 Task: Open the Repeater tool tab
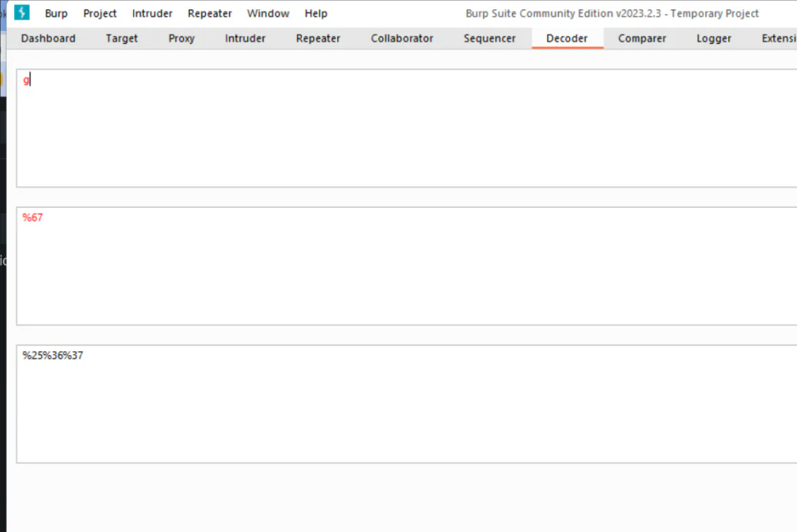coord(317,38)
